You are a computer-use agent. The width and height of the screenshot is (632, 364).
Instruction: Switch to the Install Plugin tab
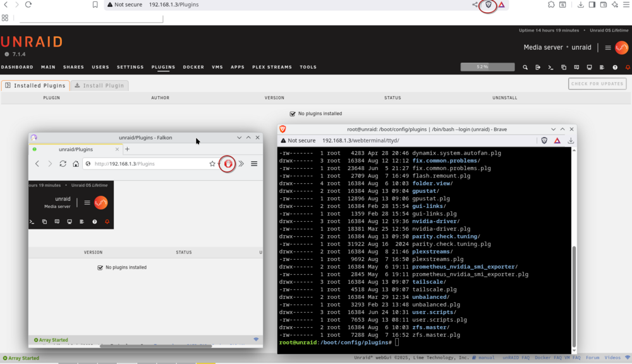point(100,85)
